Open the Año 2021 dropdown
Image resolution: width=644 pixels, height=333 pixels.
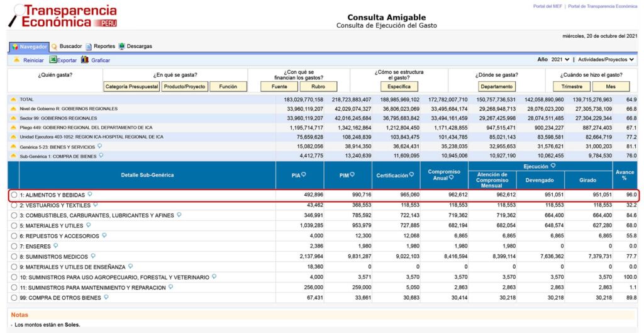(x=560, y=60)
